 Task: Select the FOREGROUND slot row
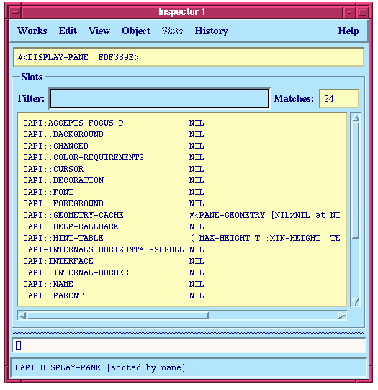[182, 203]
